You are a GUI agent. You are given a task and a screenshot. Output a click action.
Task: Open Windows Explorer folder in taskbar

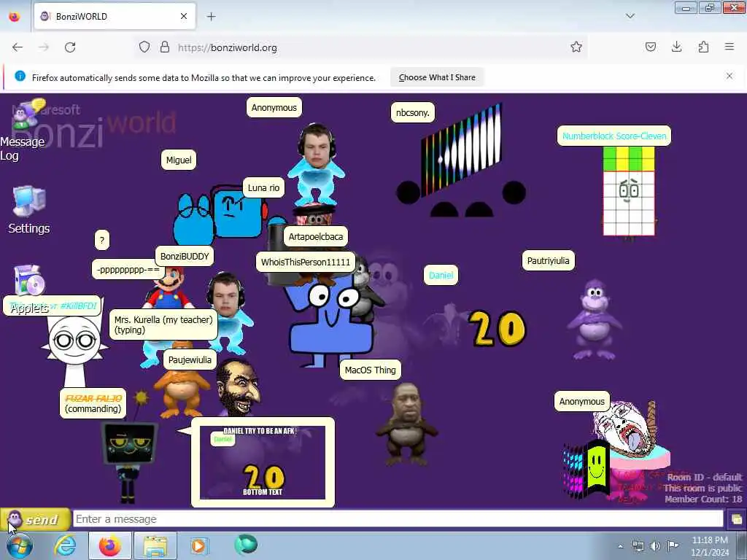coord(155,545)
